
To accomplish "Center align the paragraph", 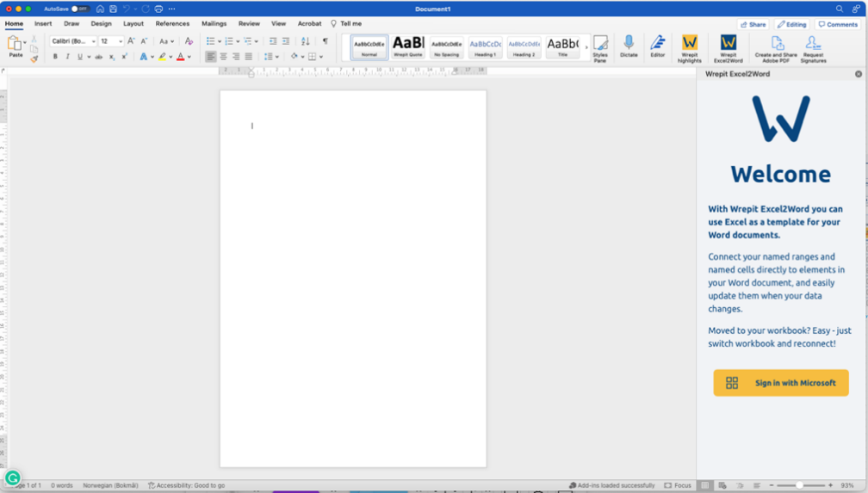I will coord(223,57).
